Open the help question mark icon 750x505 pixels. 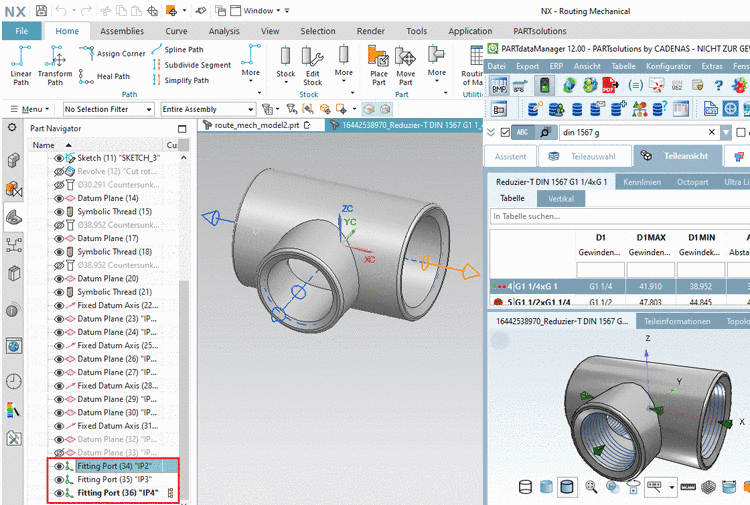[717, 87]
